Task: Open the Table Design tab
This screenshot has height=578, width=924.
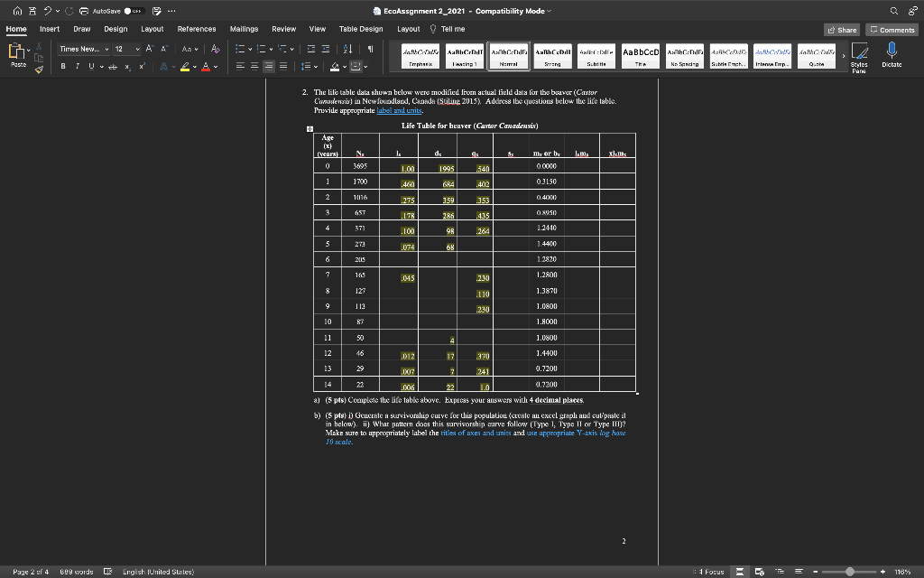Action: tap(361, 29)
